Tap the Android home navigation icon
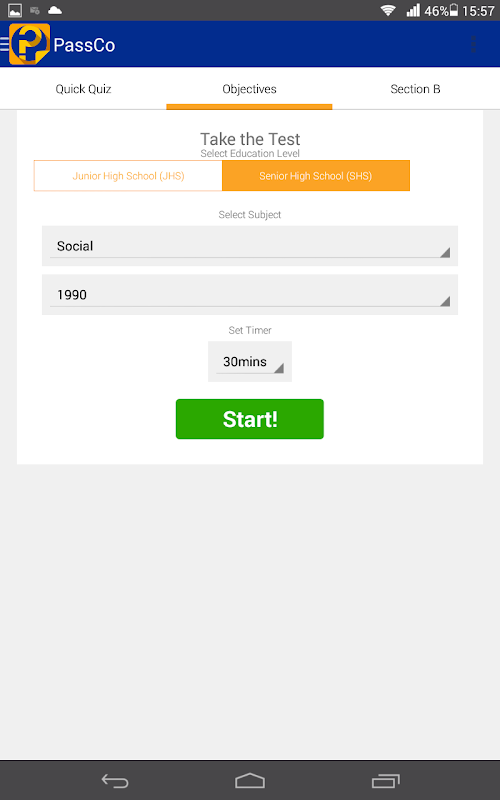This screenshot has height=800, width=500. coord(250,781)
